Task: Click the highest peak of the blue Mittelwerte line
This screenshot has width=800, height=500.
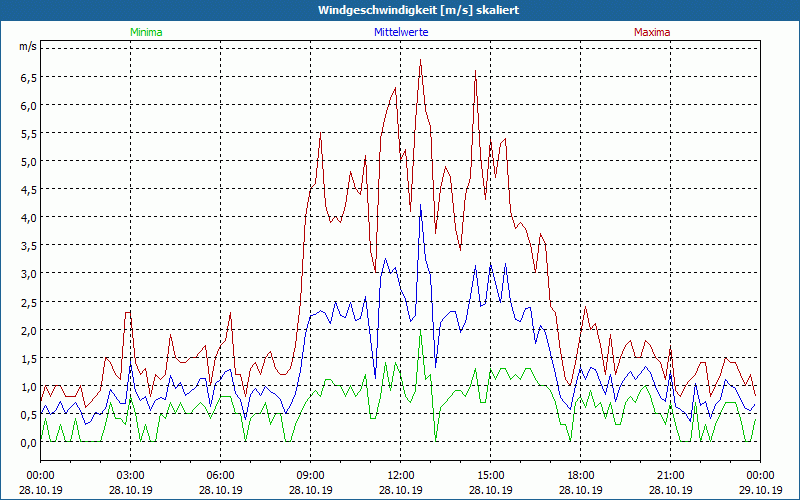Action: (x=421, y=206)
